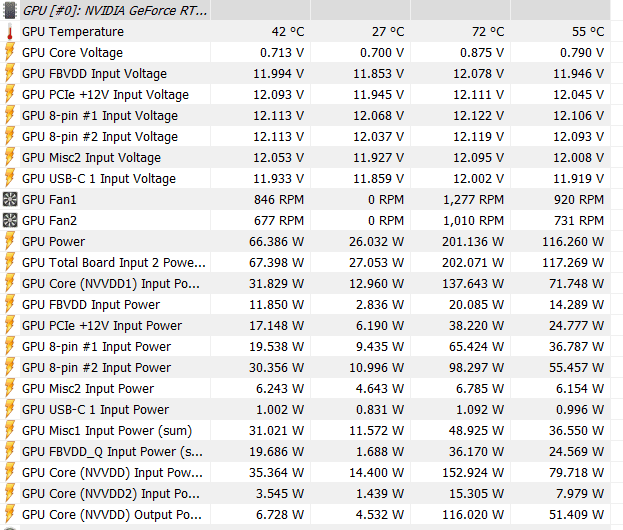
Task: Click the fan icon next to GPU Fan2
Action: pyautogui.click(x=10, y=221)
